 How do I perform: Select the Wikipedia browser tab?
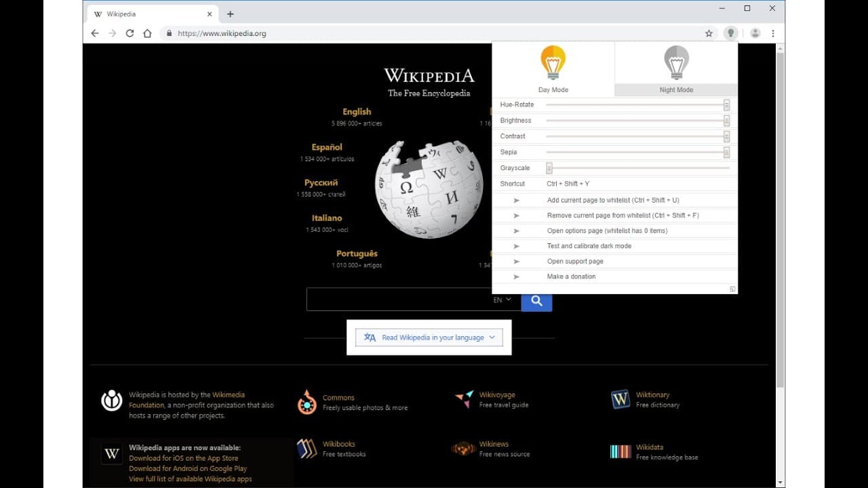pos(153,14)
